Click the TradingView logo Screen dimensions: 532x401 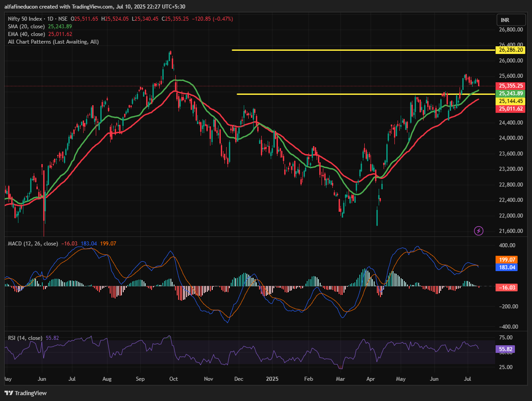point(26,393)
